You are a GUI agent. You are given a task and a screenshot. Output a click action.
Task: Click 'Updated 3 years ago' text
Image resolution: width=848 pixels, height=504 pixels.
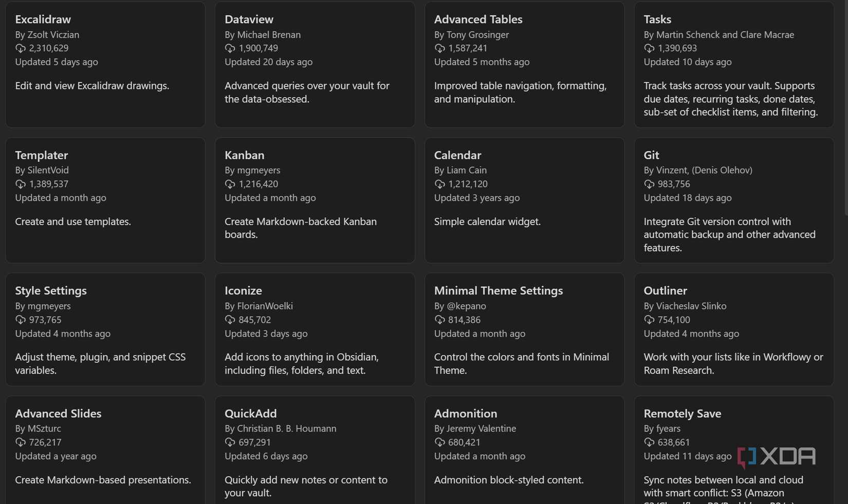(x=477, y=198)
